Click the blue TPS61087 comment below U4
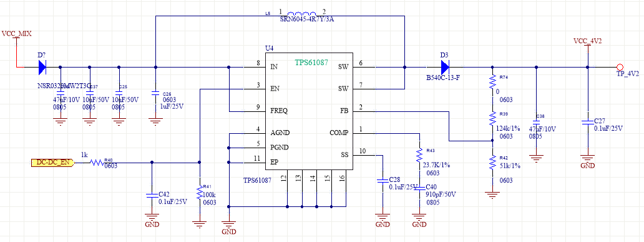 257,180
